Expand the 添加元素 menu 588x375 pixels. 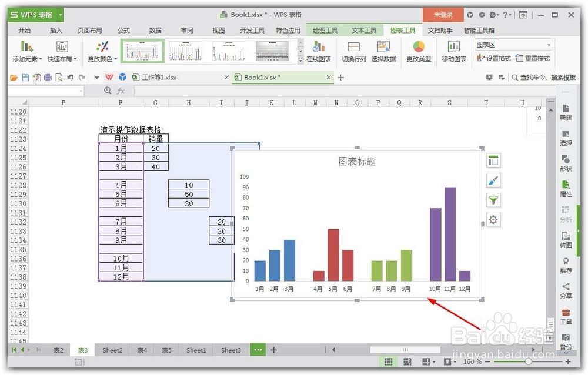coord(25,51)
